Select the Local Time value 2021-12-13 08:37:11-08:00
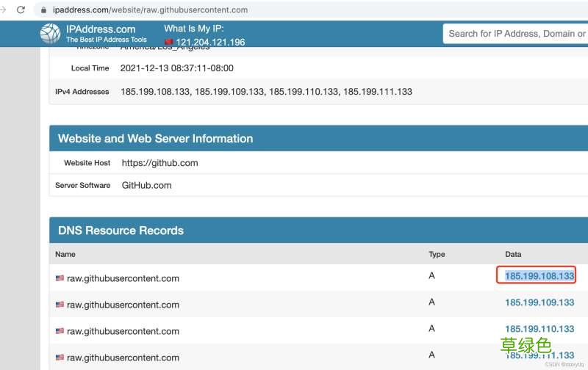Viewport: 588px width, 370px height. tap(176, 68)
